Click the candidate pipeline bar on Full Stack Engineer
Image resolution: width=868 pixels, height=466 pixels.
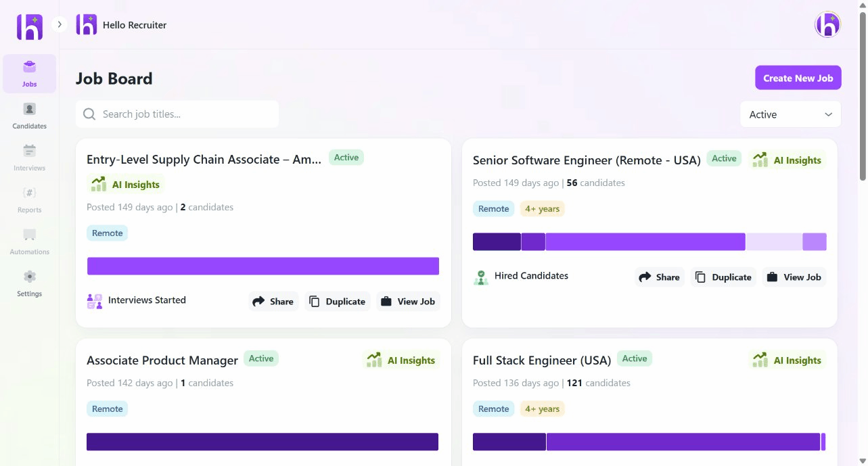648,441
